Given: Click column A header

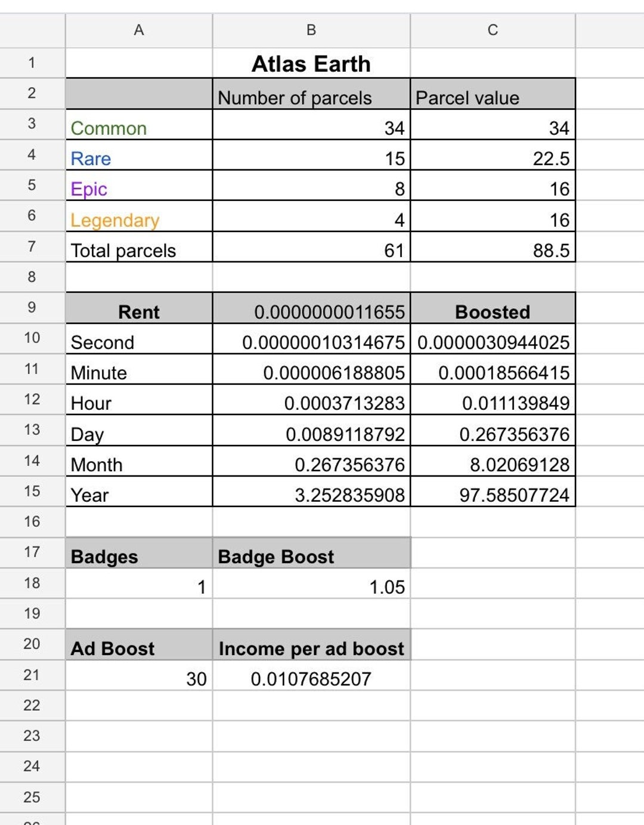Looking at the screenshot, I should 139,30.
